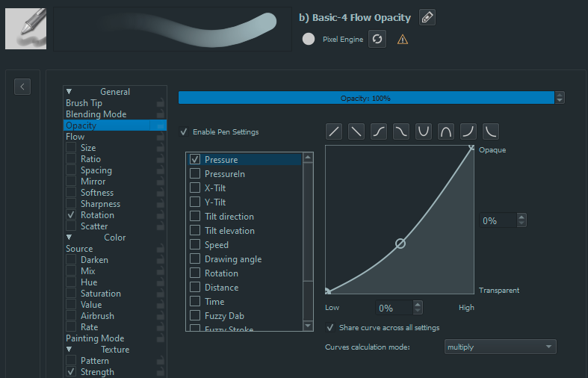The width and height of the screenshot is (588, 378).
Task: Click the Opacity 100% slider bar
Action: pos(366,98)
